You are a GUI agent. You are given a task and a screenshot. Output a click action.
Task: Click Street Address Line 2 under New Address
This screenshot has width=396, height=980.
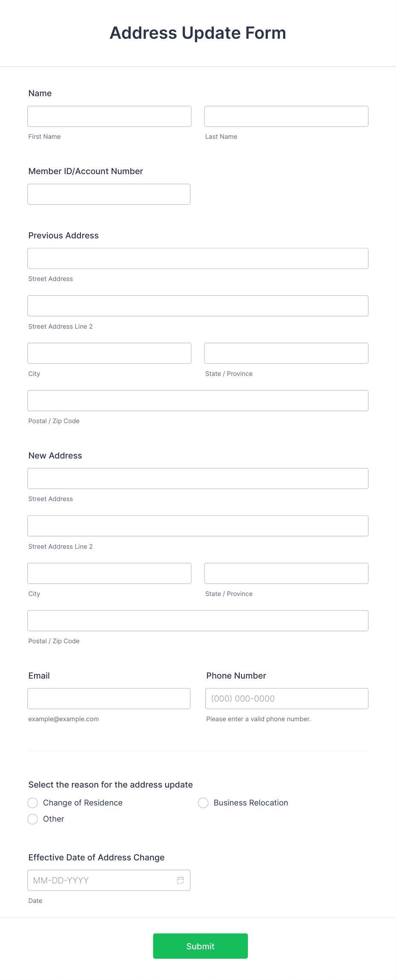198,525
